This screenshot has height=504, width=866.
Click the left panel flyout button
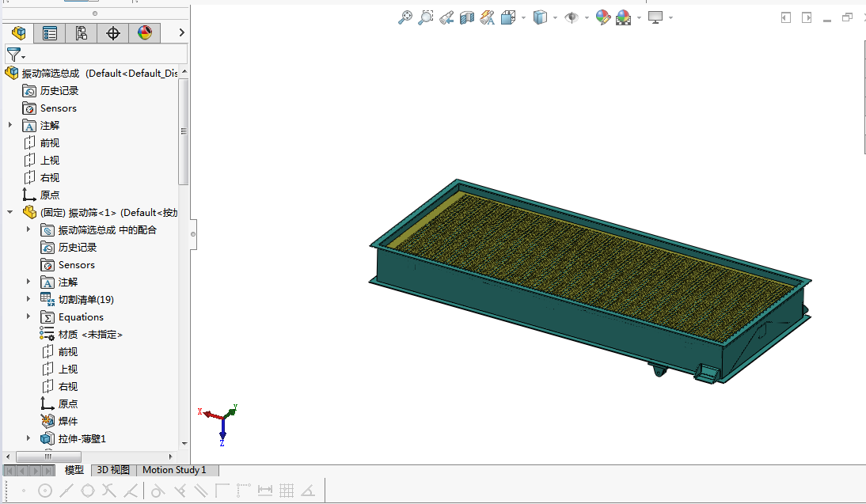click(785, 17)
